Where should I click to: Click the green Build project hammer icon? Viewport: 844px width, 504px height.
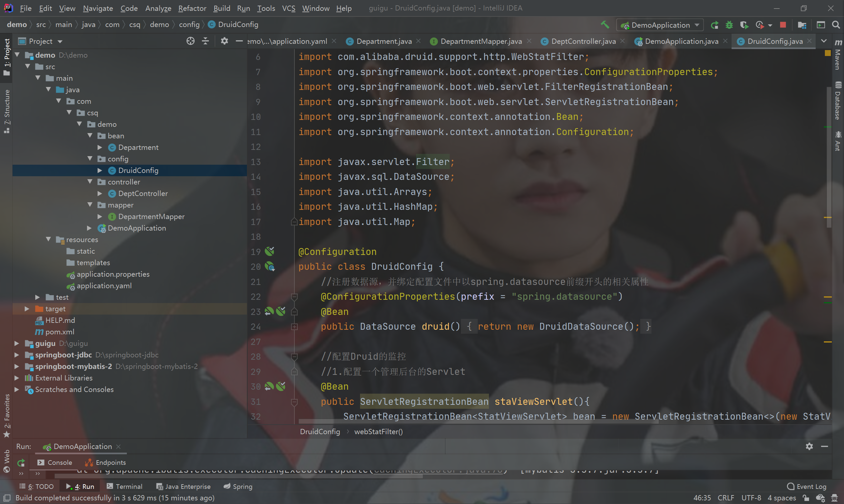(x=605, y=24)
